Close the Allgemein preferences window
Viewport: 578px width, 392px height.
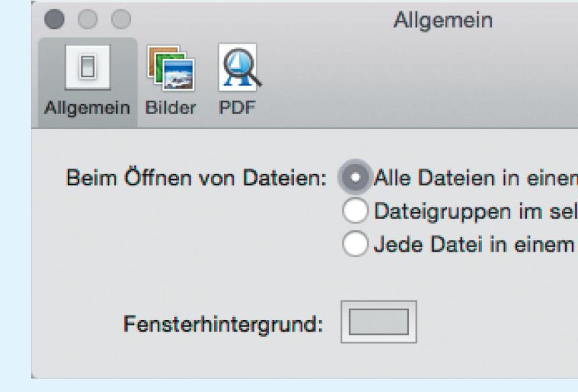[54, 19]
